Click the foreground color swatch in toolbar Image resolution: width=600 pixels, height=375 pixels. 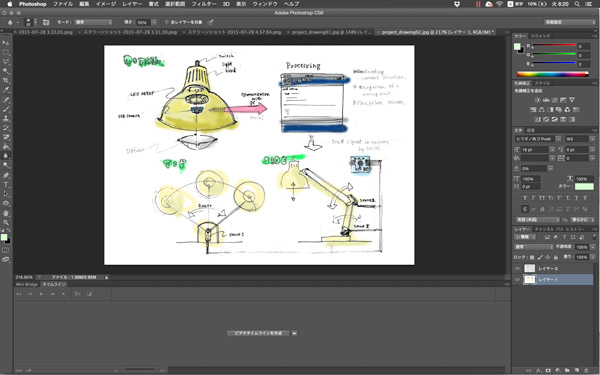pyautogui.click(x=4, y=238)
